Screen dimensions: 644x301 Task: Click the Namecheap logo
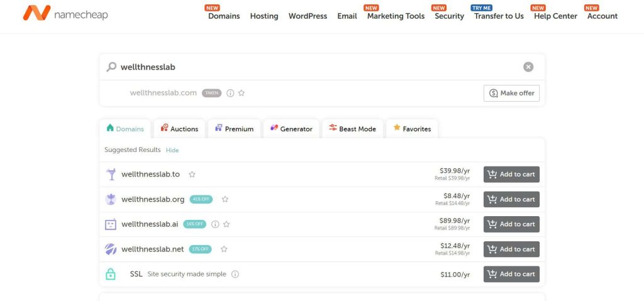(x=65, y=14)
